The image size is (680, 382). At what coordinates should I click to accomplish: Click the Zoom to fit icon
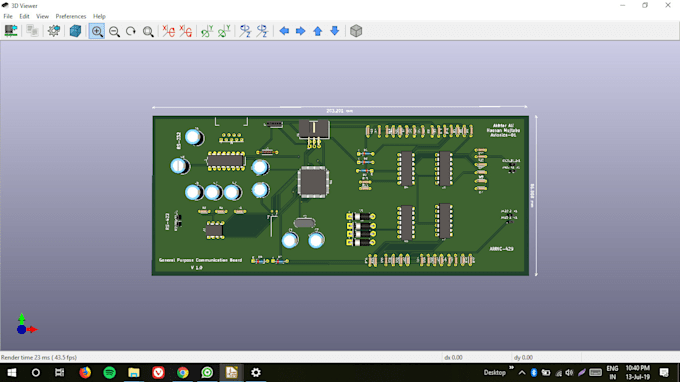[x=148, y=31]
